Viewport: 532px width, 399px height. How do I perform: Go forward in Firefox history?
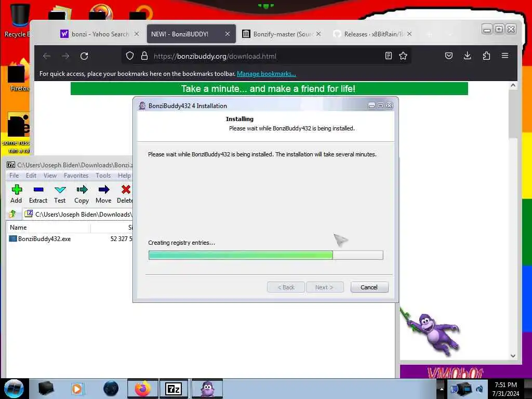tap(65, 56)
